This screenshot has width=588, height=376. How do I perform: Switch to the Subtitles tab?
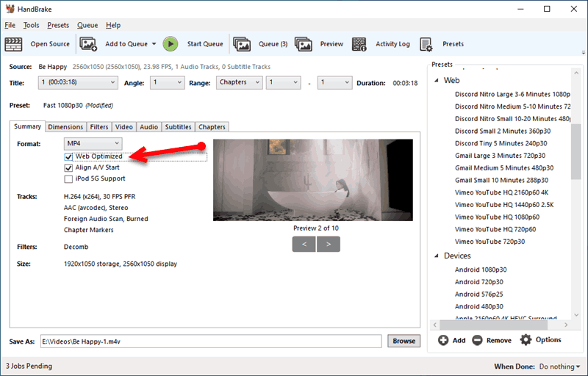(x=178, y=127)
